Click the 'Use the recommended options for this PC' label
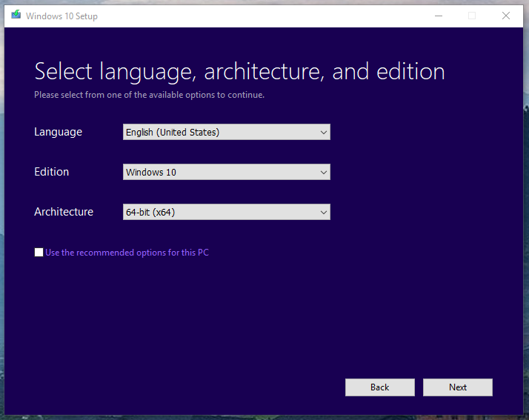529x420 pixels. (x=127, y=253)
